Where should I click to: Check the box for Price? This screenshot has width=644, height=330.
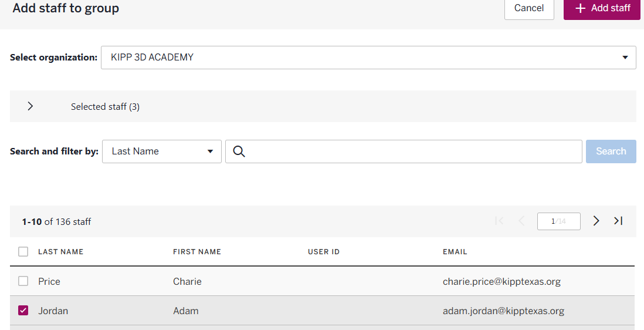pyautogui.click(x=23, y=281)
